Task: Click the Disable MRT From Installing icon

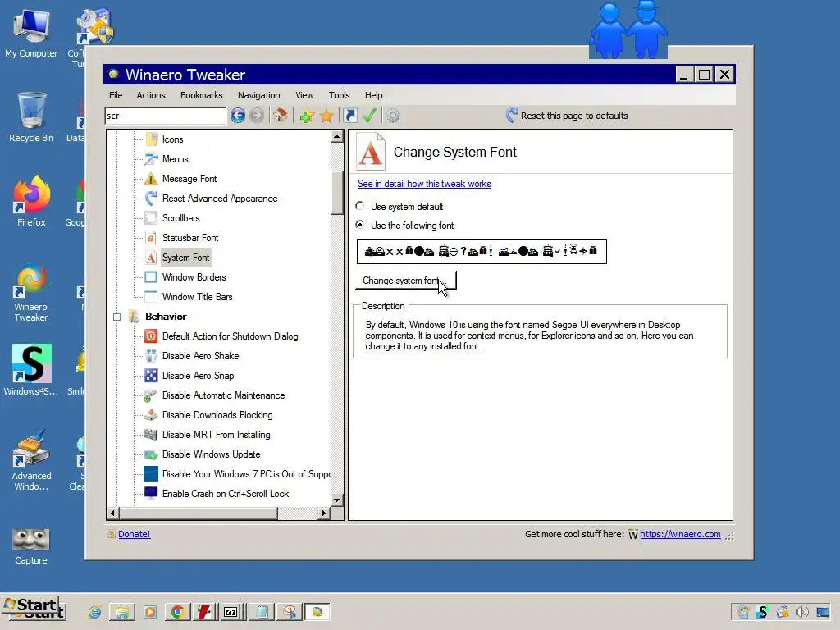Action: [151, 435]
